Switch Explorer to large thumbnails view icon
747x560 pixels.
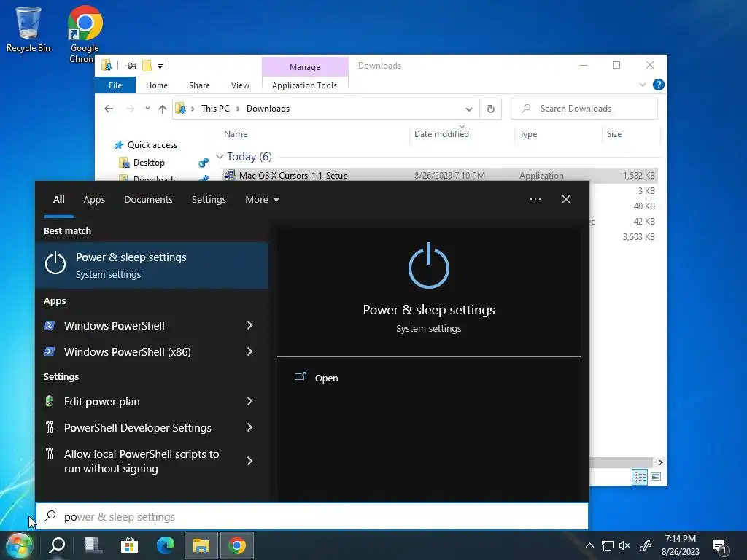[x=656, y=477]
